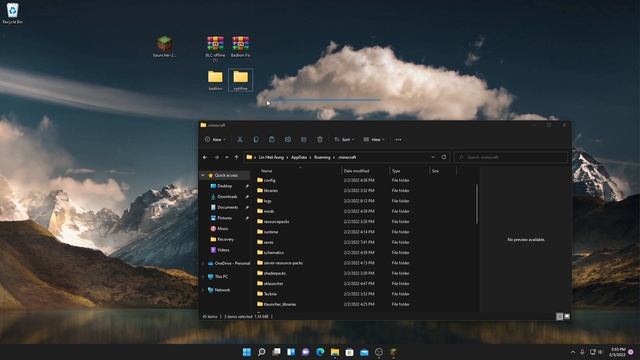Select the optifine folder on desktop
This screenshot has width=640, height=360.
(240, 80)
